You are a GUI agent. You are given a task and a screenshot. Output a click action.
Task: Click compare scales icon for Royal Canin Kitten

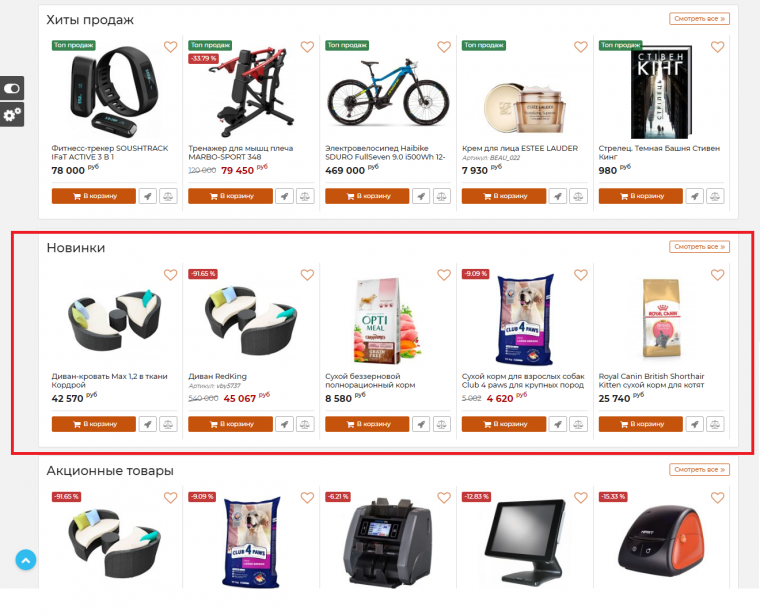click(715, 424)
